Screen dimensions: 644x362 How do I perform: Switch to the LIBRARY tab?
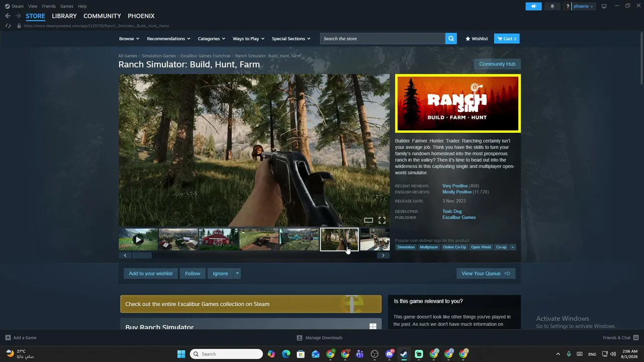(x=64, y=16)
